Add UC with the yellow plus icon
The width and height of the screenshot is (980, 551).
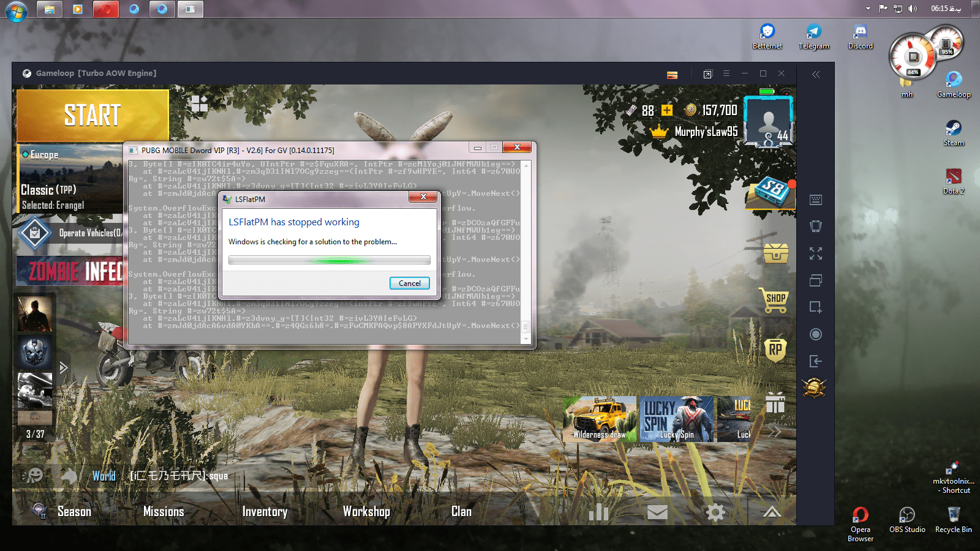(x=667, y=110)
